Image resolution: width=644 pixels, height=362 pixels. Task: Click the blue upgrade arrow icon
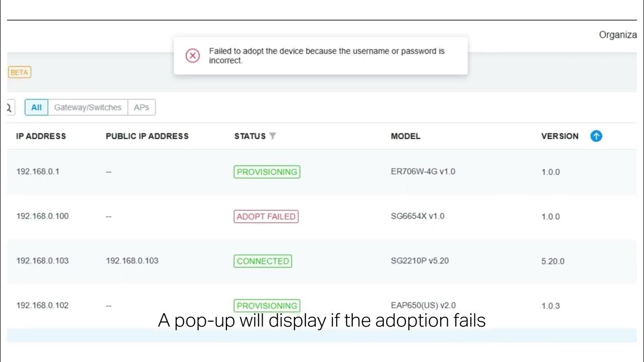tap(596, 136)
